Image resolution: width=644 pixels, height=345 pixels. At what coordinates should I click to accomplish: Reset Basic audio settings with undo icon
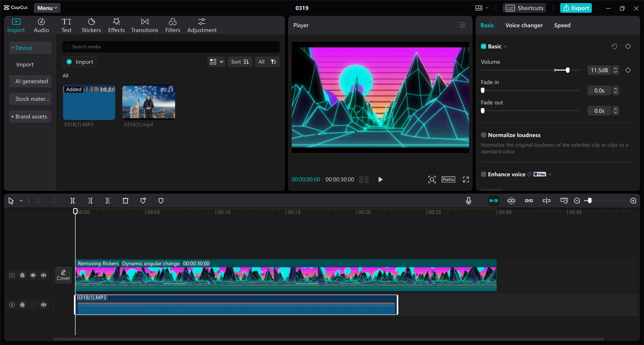pyautogui.click(x=614, y=46)
